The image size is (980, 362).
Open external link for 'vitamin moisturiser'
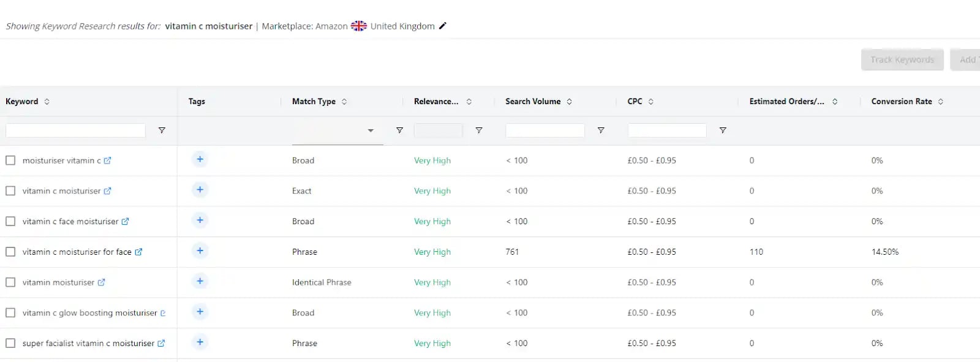(x=101, y=282)
